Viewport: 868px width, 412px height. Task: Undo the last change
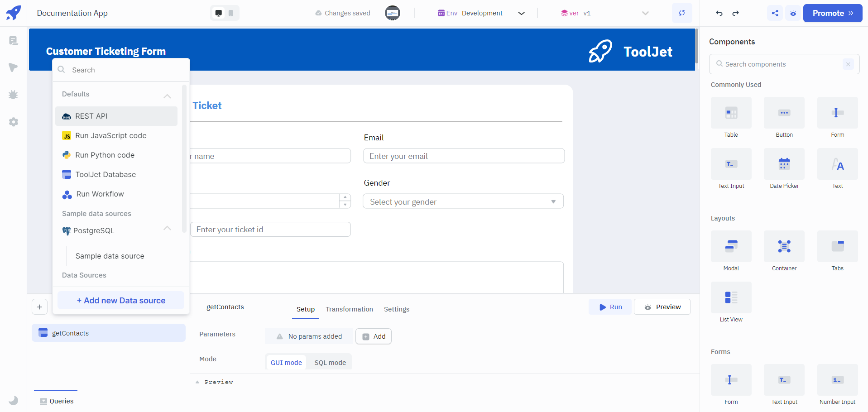719,13
